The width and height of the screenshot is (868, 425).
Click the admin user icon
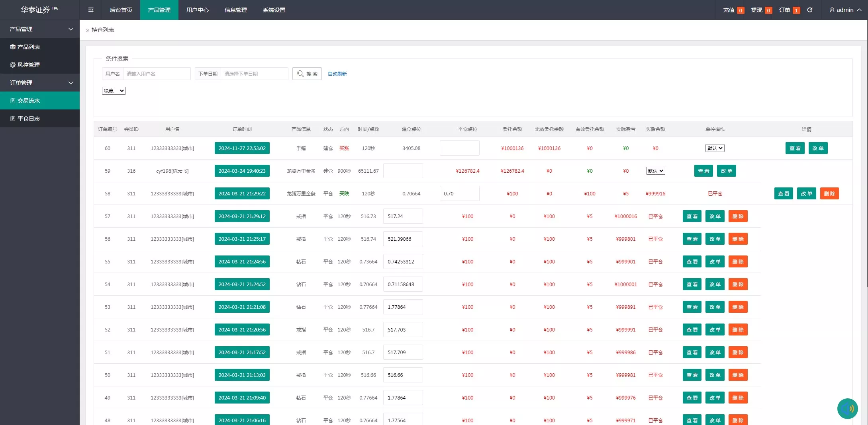tap(832, 10)
